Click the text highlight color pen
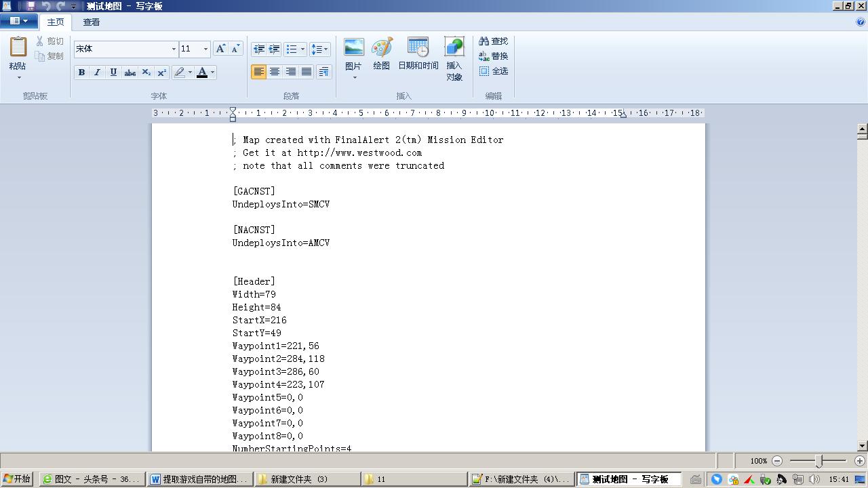868x488 pixels. [x=180, y=73]
